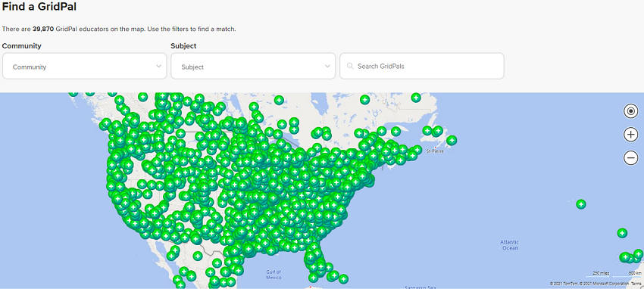This screenshot has width=644, height=289.
Task: Expand the Subject chevron arrow
Action: pyautogui.click(x=327, y=66)
